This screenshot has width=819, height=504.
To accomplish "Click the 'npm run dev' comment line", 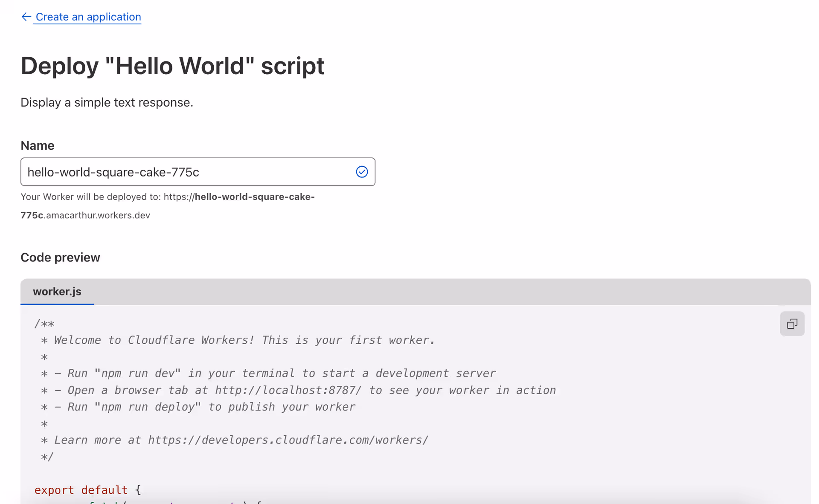I will point(268,374).
